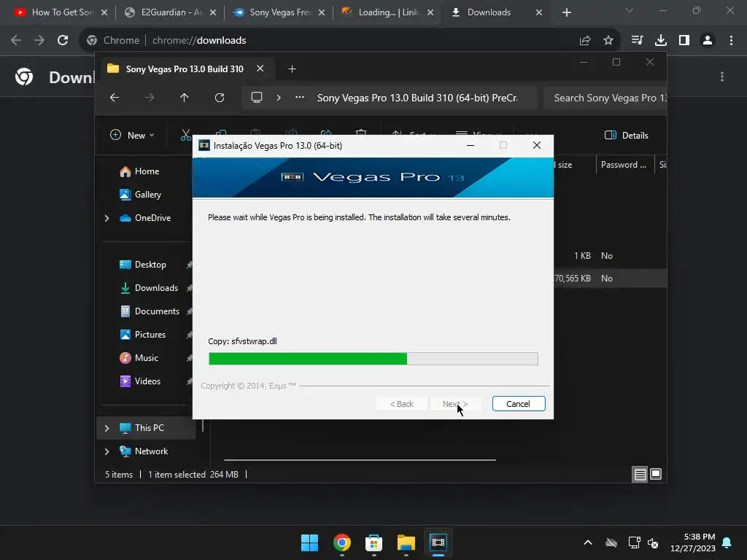Click the Chrome address bar URL

tap(199, 41)
